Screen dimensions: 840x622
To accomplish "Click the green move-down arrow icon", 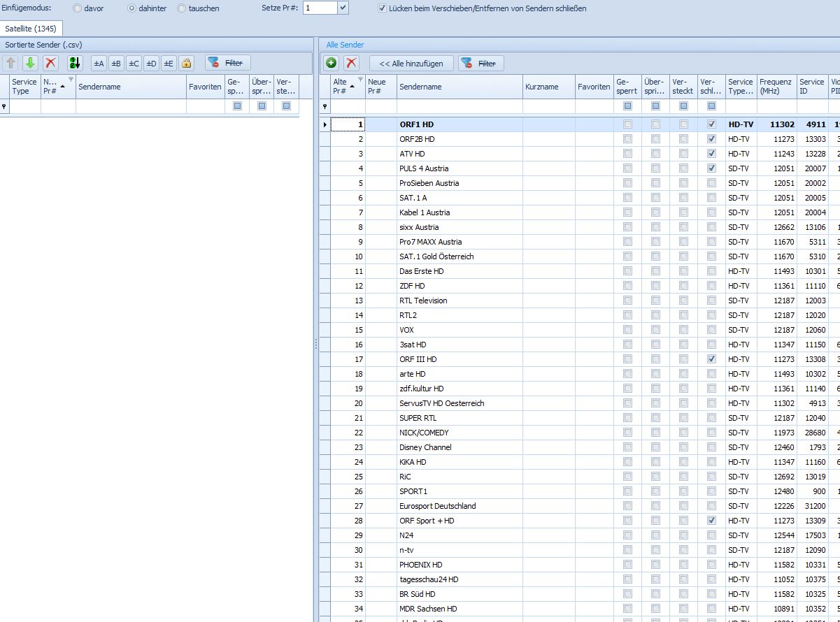I will pos(30,63).
